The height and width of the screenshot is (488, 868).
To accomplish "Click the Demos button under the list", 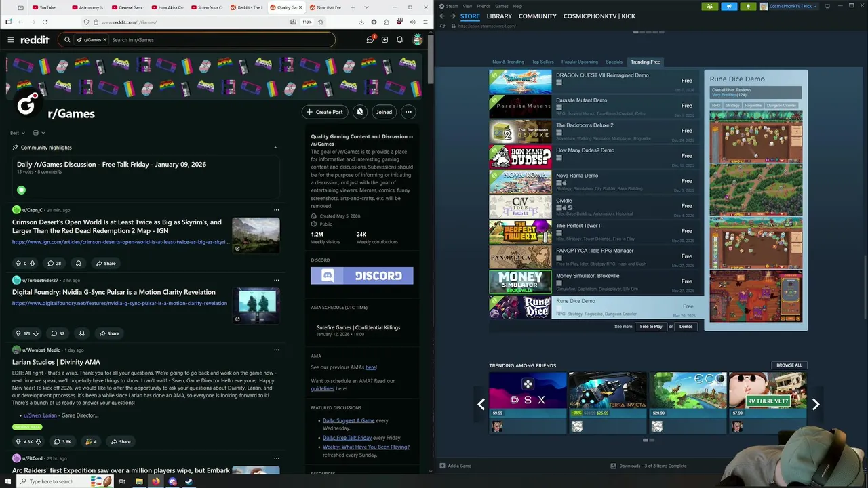I will (686, 327).
